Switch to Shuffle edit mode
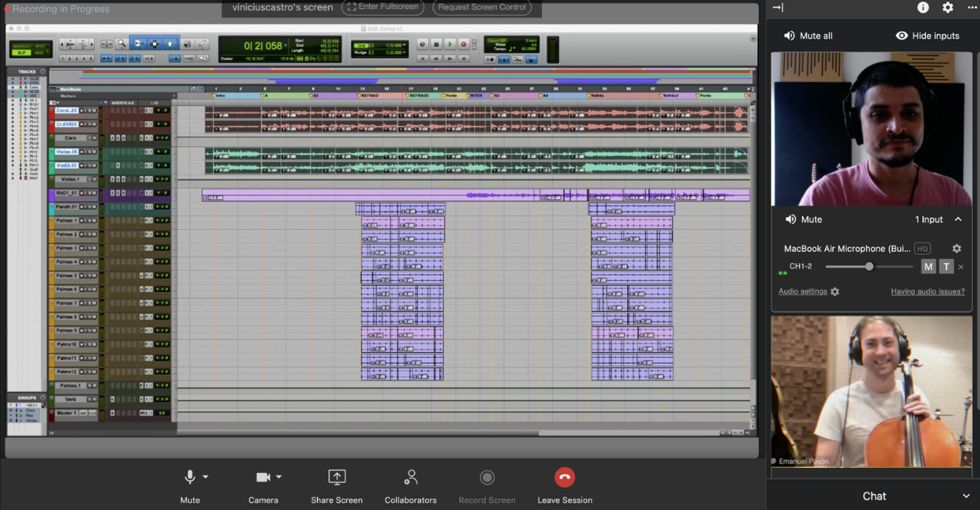The width and height of the screenshot is (980, 510). (x=21, y=46)
